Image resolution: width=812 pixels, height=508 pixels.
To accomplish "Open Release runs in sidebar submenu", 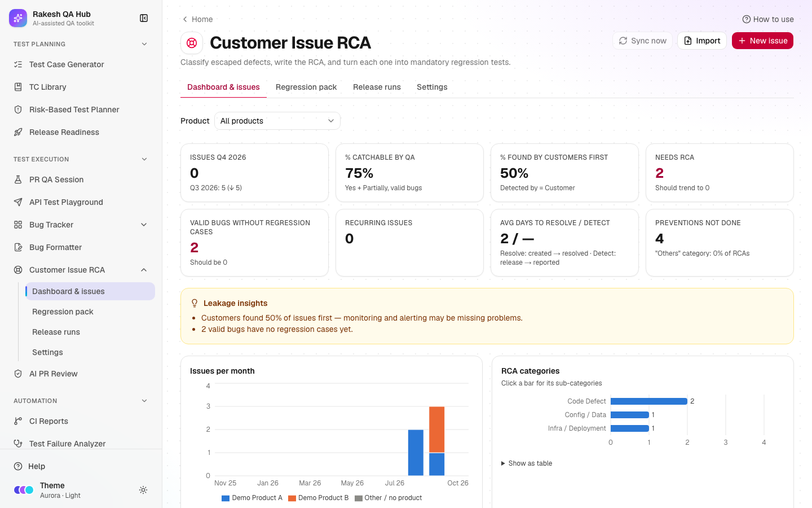I will 90,332.
